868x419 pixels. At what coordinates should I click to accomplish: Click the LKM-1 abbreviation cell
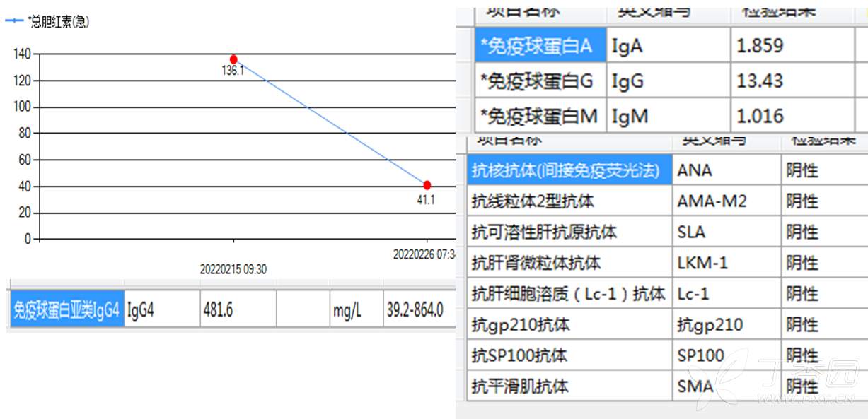pyautogui.click(x=702, y=263)
